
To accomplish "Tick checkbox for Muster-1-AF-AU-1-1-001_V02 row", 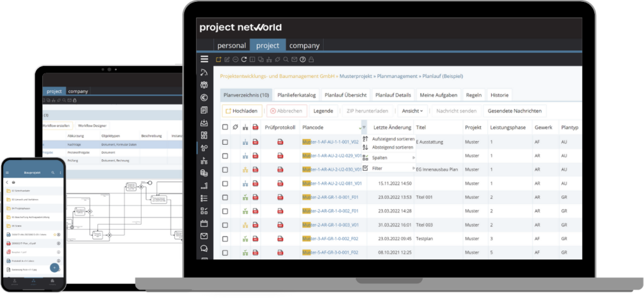I will click(x=225, y=142).
